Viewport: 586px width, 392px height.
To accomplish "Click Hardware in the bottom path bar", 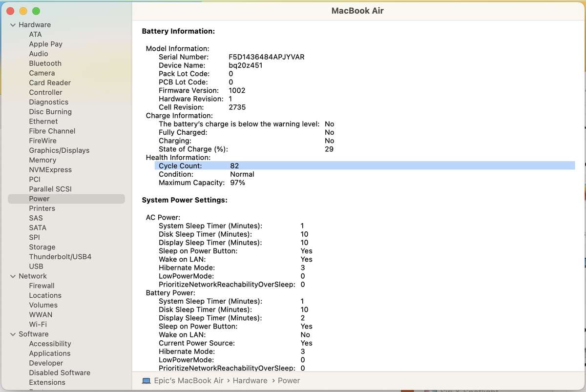I will pos(250,381).
